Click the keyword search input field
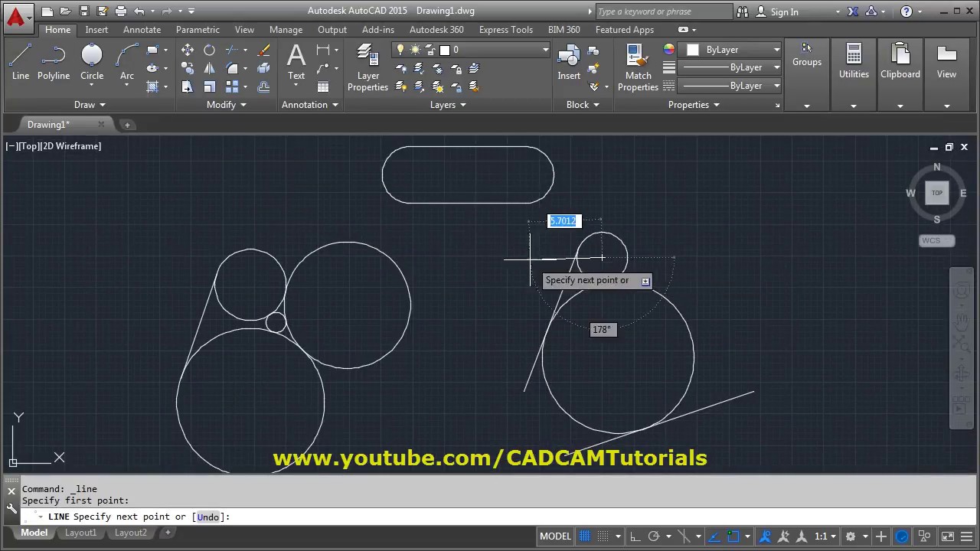This screenshot has width=980, height=551. (x=664, y=11)
